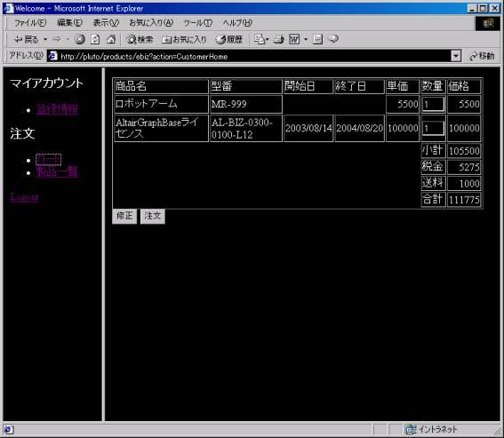The image size is (504, 438).
Task: Open the Search (検索) toolbar button
Action: coord(140,39)
